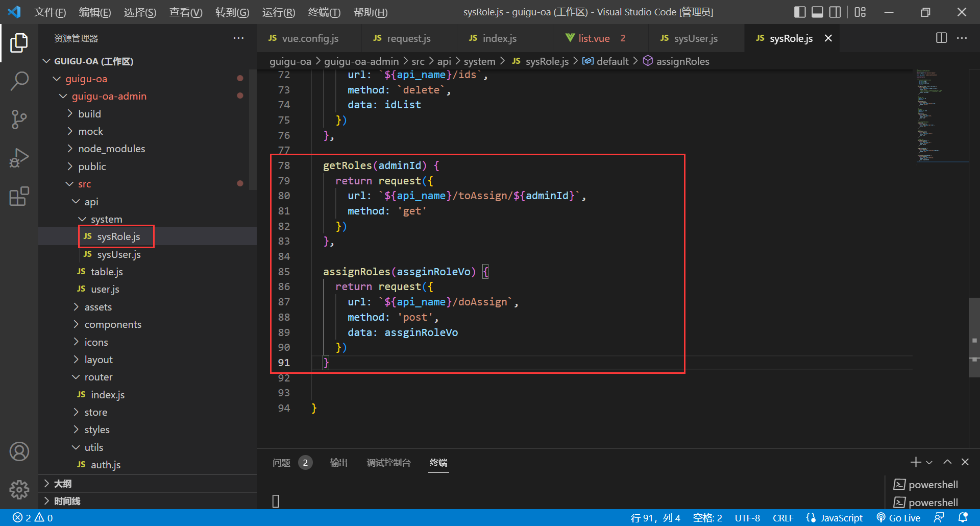Open the Accounts menu icon
The image size is (980, 526).
pos(19,451)
